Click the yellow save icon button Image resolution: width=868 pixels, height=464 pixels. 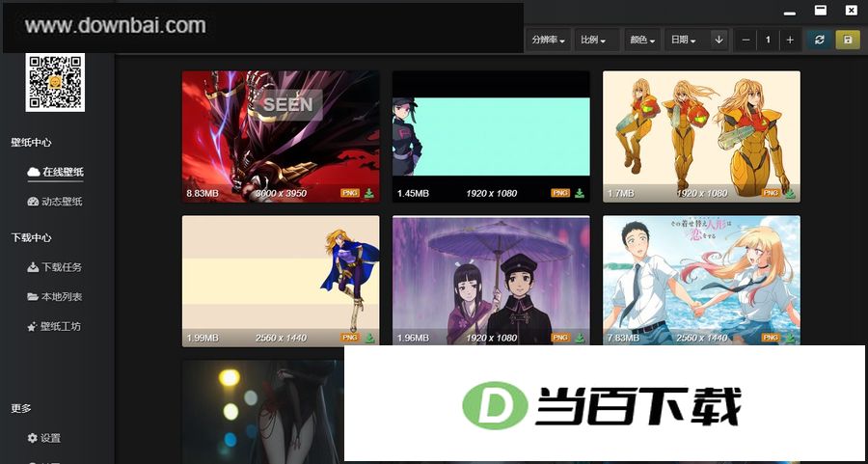[848, 40]
